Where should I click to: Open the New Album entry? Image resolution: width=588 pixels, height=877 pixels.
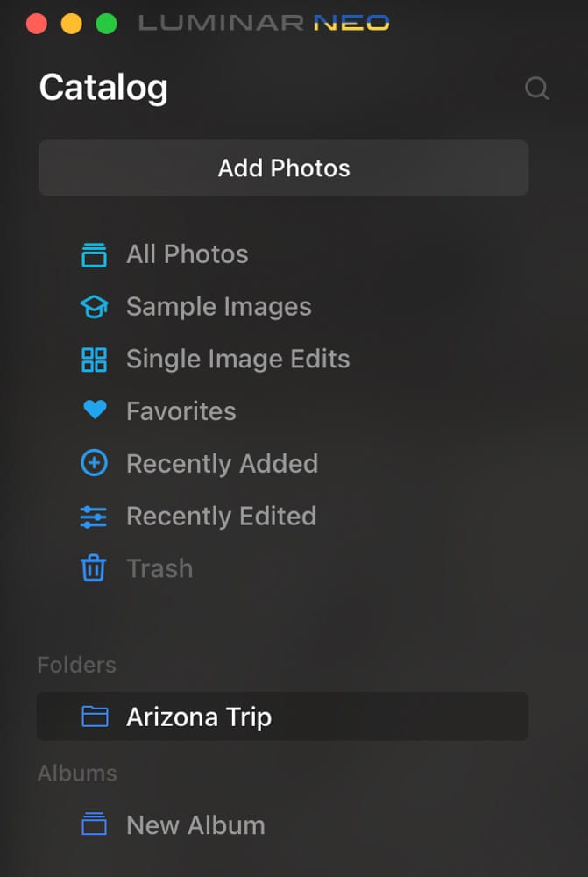click(195, 825)
